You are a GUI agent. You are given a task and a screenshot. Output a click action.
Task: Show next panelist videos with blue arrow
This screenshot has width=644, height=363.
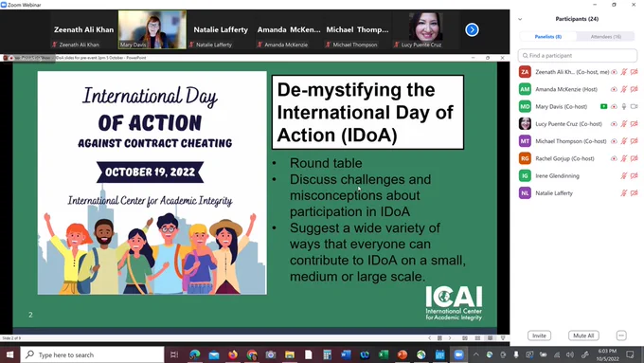(x=472, y=29)
